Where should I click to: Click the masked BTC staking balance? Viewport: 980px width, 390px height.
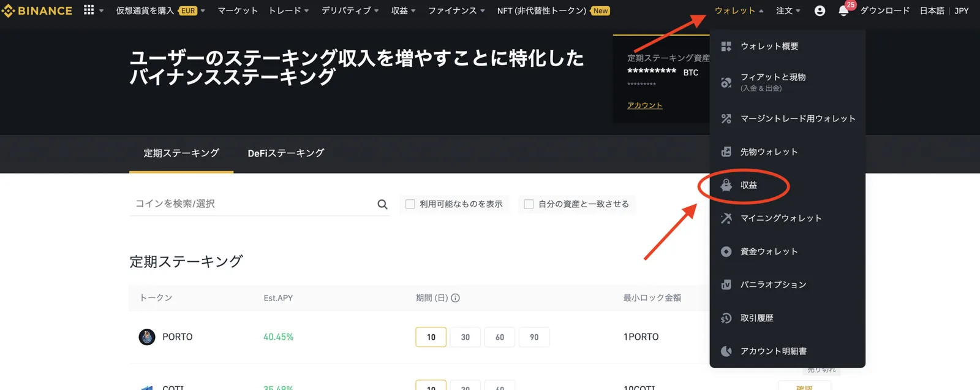point(652,72)
